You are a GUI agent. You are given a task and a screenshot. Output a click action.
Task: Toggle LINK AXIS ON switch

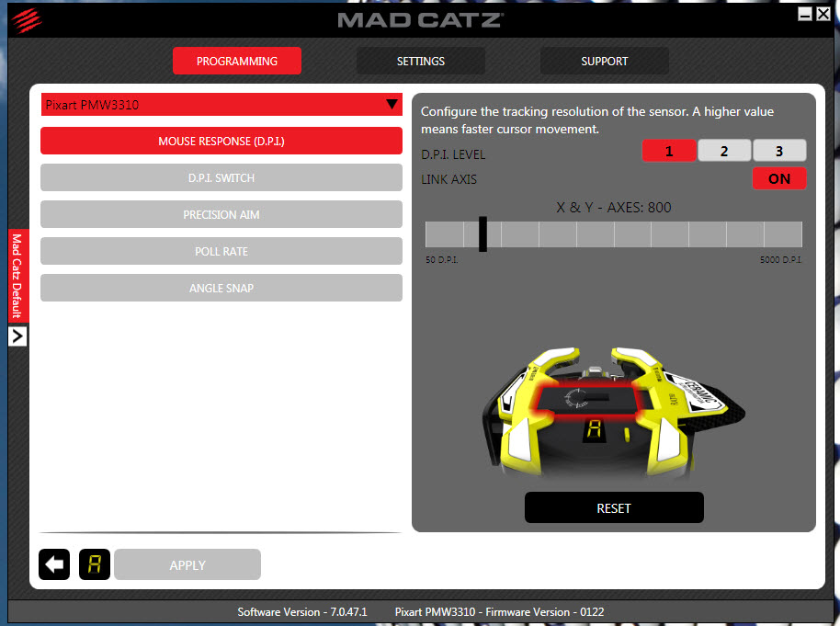[779, 178]
